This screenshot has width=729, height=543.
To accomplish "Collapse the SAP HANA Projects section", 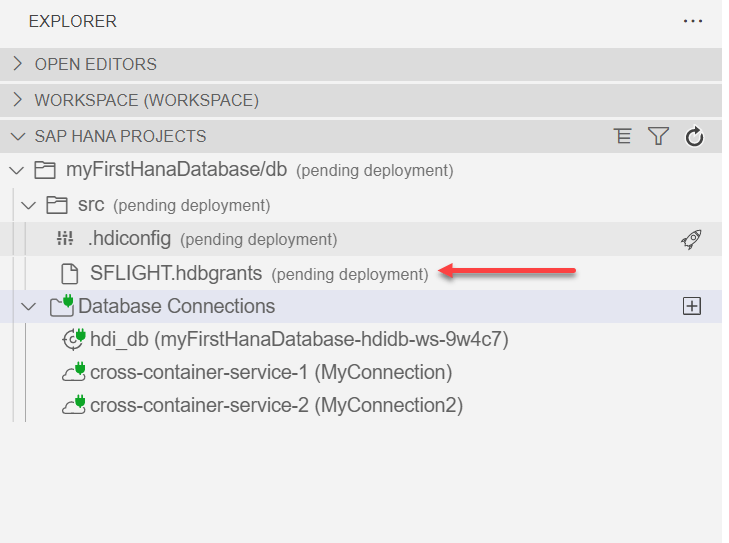I will 17,136.
